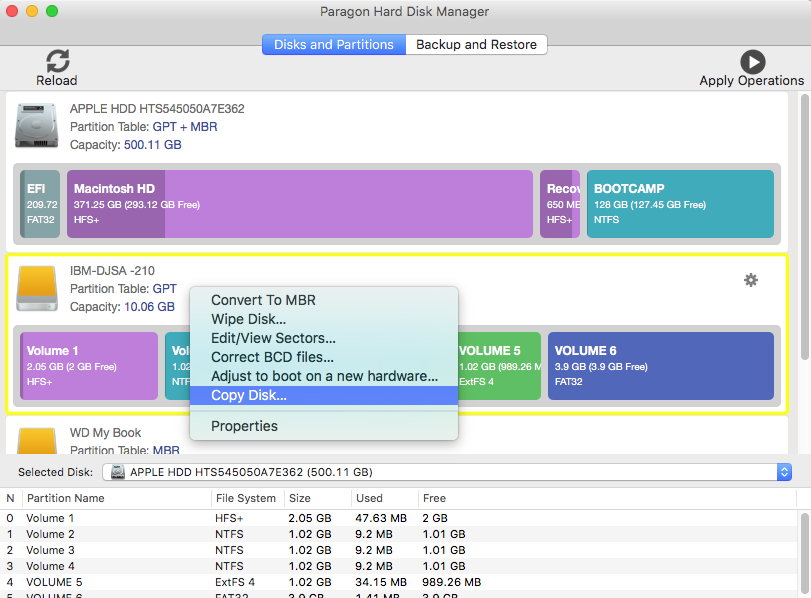Image resolution: width=811 pixels, height=598 pixels.
Task: Select the VOLUME 6 FAT32 partition block
Action: (660, 366)
